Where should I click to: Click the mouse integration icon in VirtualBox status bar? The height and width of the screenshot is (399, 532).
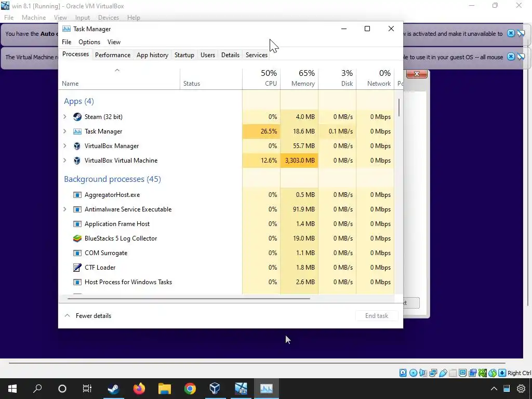(493, 373)
